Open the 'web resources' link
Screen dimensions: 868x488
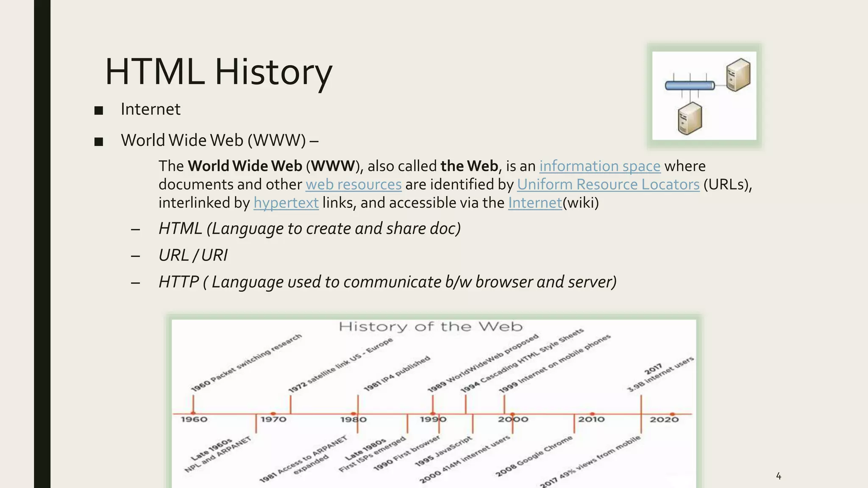click(353, 184)
